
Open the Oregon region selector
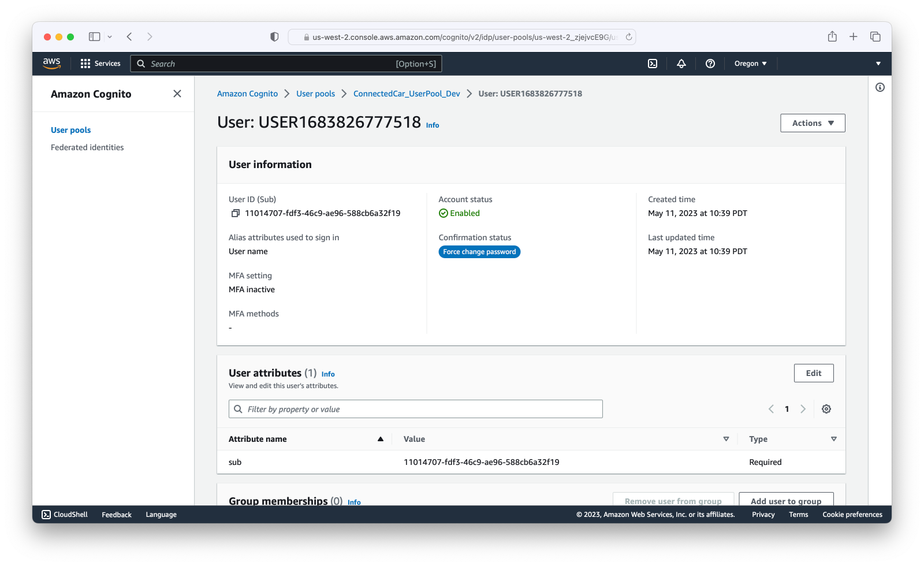tap(750, 64)
